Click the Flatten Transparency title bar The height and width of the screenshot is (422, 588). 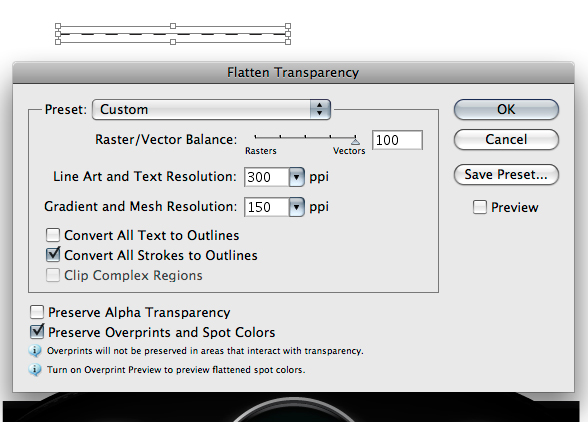(x=293, y=72)
